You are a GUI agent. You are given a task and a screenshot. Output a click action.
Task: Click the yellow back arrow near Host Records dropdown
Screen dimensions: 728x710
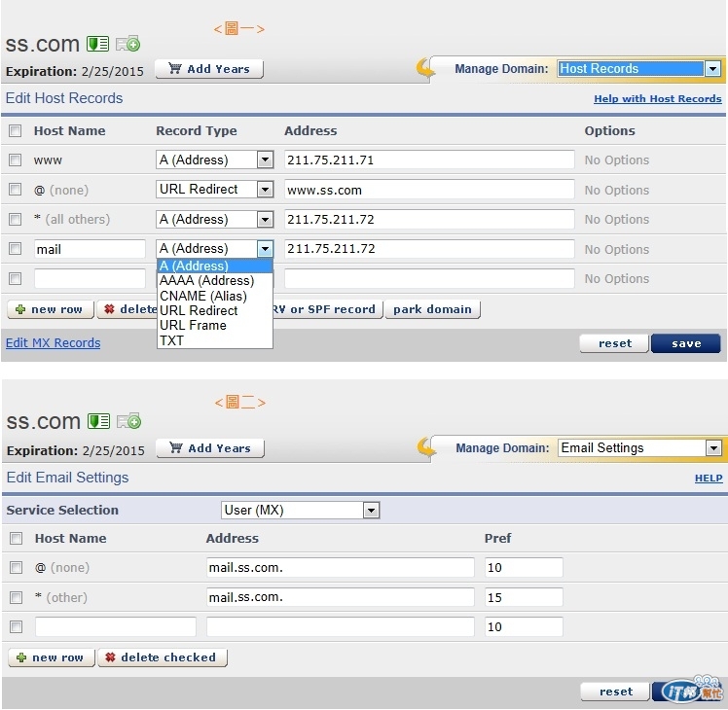(425, 69)
